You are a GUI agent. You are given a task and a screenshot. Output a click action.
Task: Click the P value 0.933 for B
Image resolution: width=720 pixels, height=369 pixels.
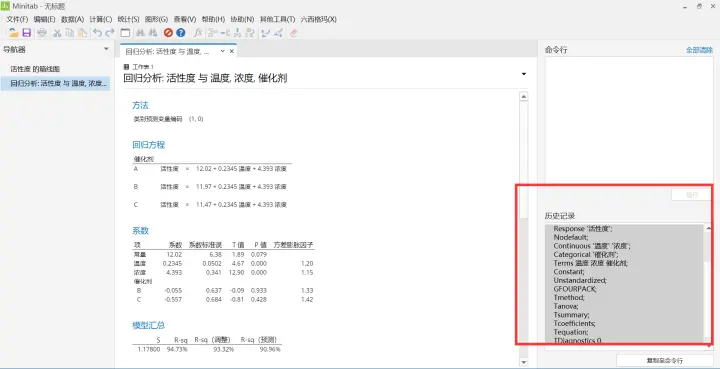pyautogui.click(x=259, y=291)
